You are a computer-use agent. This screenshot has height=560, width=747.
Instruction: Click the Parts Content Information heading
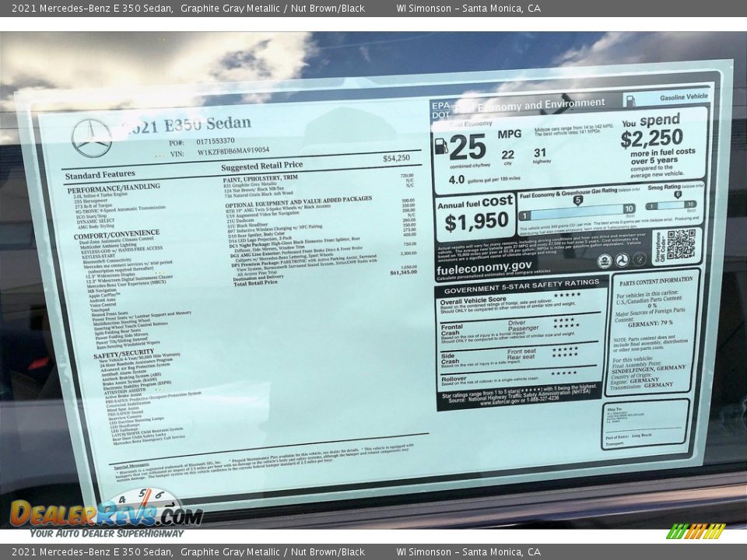[656, 280]
